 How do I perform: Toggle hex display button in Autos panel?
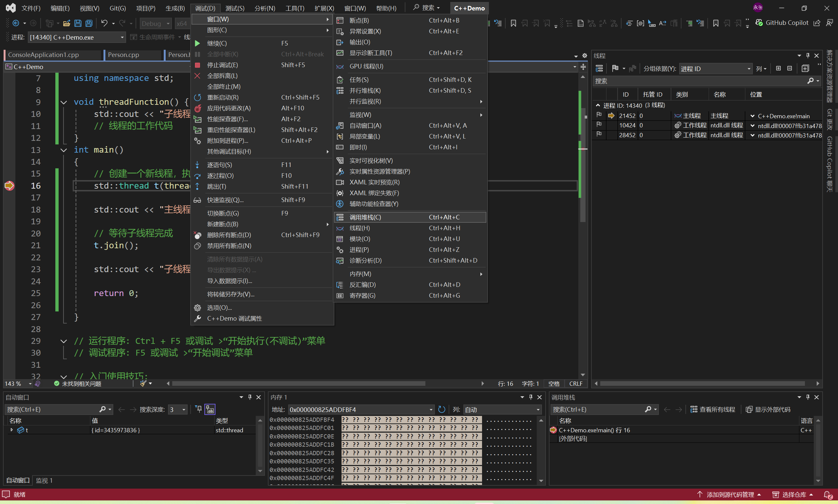point(210,410)
